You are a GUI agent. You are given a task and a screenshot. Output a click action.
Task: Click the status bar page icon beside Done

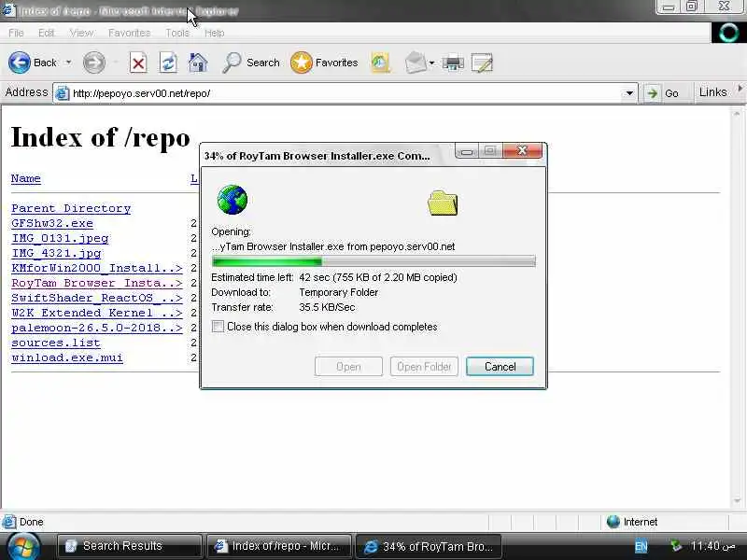click(8, 522)
